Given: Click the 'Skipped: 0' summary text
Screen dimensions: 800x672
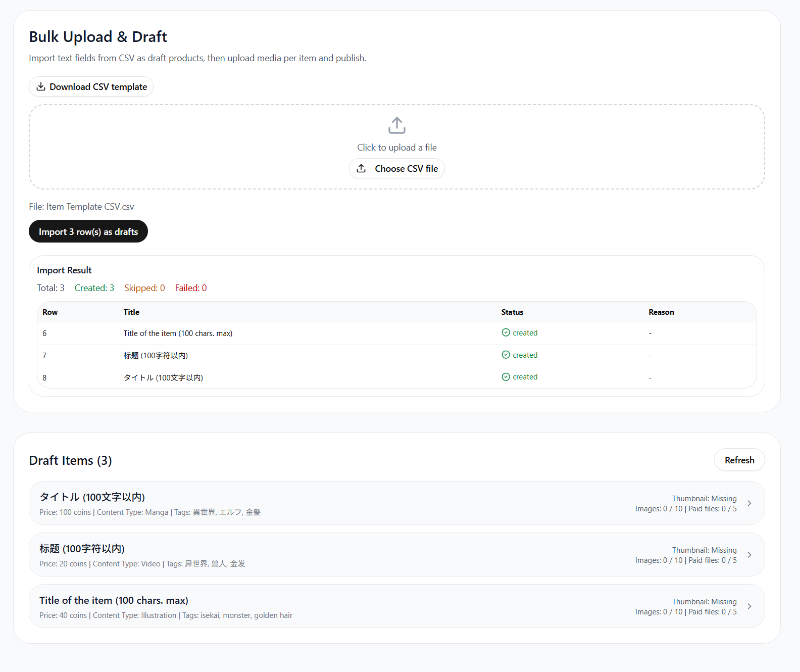Looking at the screenshot, I should (144, 288).
